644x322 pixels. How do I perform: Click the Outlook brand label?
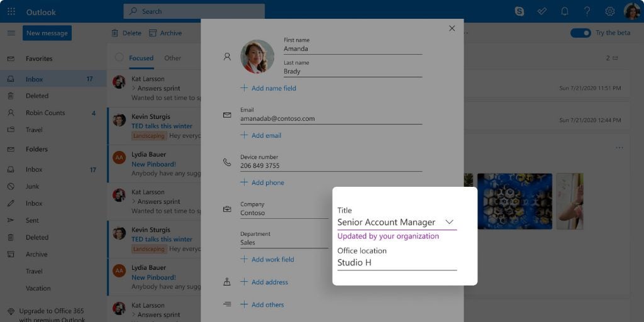pos(41,12)
